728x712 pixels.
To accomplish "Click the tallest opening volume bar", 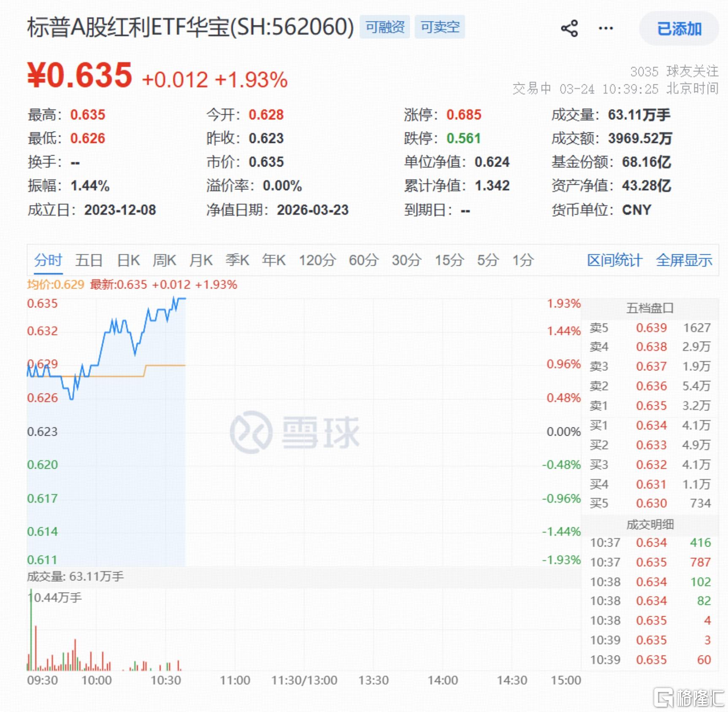I will [31, 630].
